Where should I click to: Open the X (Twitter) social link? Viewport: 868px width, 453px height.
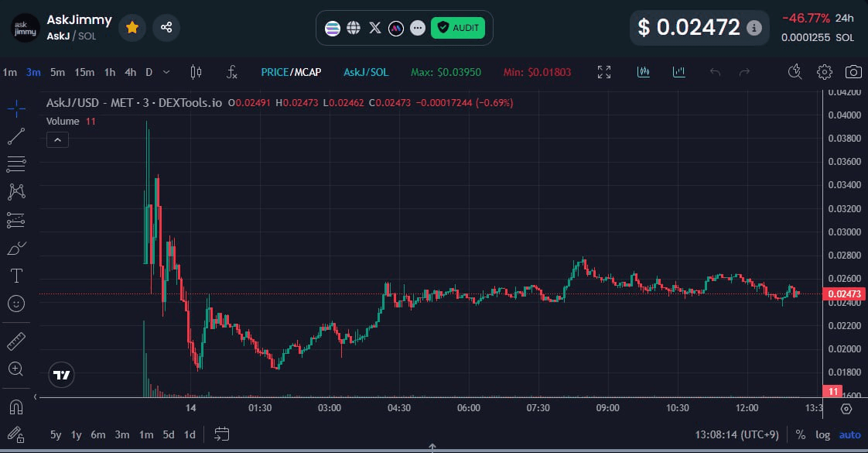374,28
